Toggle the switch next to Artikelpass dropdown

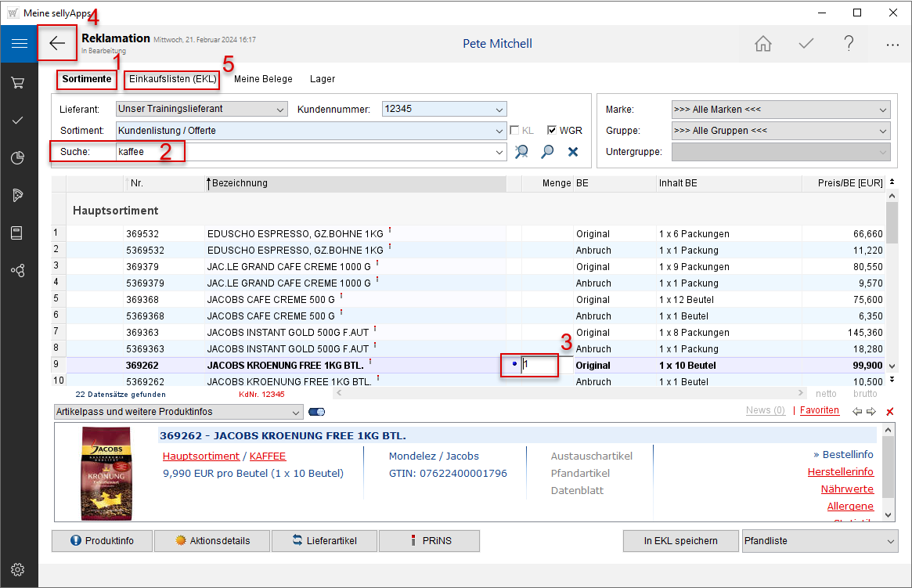coord(317,412)
